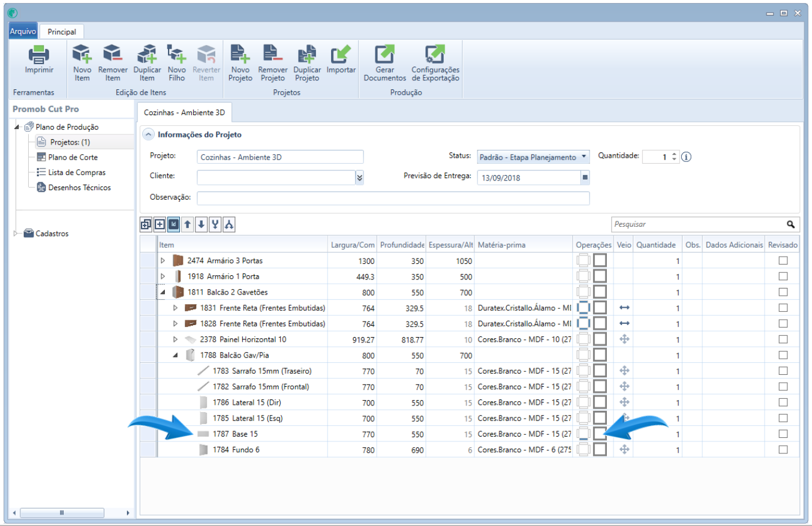Open the calendar picker for Previsão de Entrega

(585, 178)
